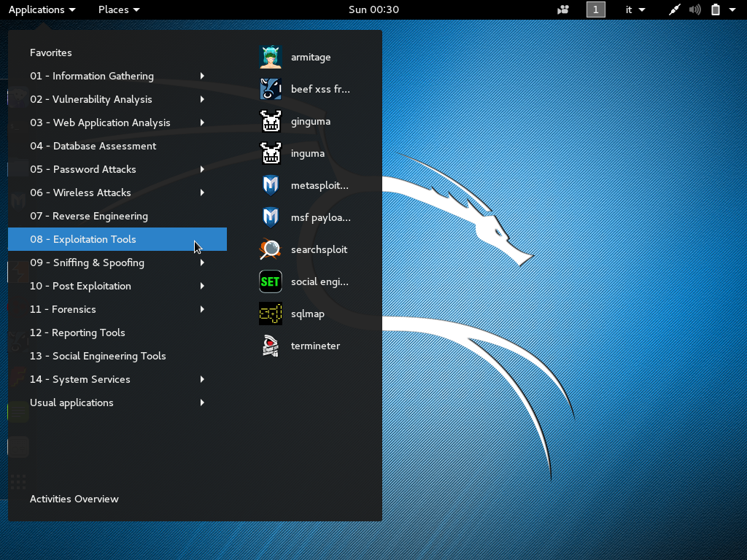Open the termineter icon
The width and height of the screenshot is (747, 560).
(271, 346)
